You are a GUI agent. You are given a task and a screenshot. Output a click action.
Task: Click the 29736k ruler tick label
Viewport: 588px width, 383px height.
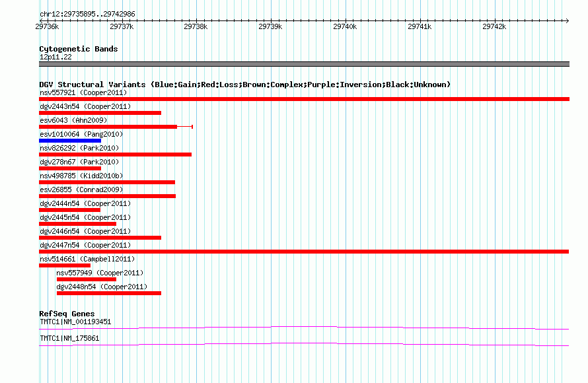click(x=47, y=26)
